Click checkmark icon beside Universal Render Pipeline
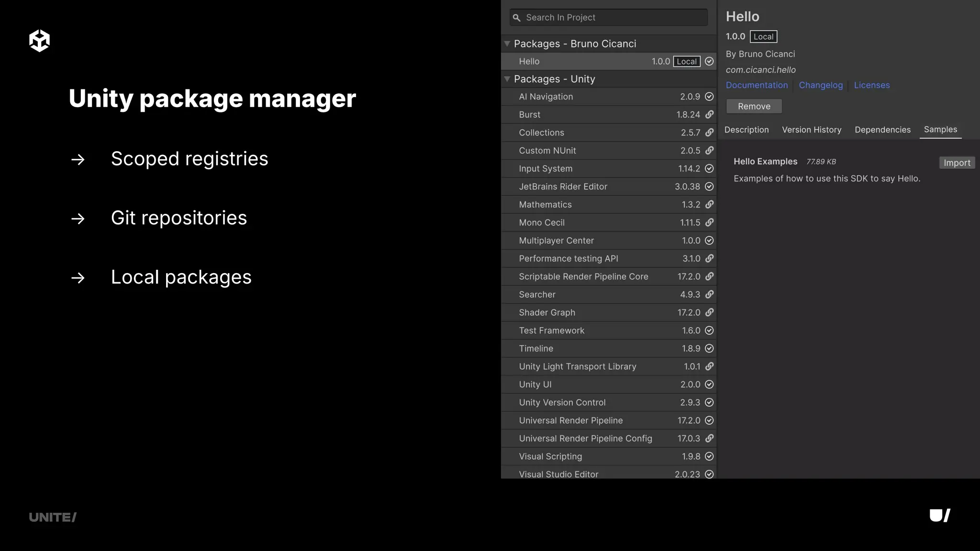Screen dimensions: 980x551 coord(709,420)
